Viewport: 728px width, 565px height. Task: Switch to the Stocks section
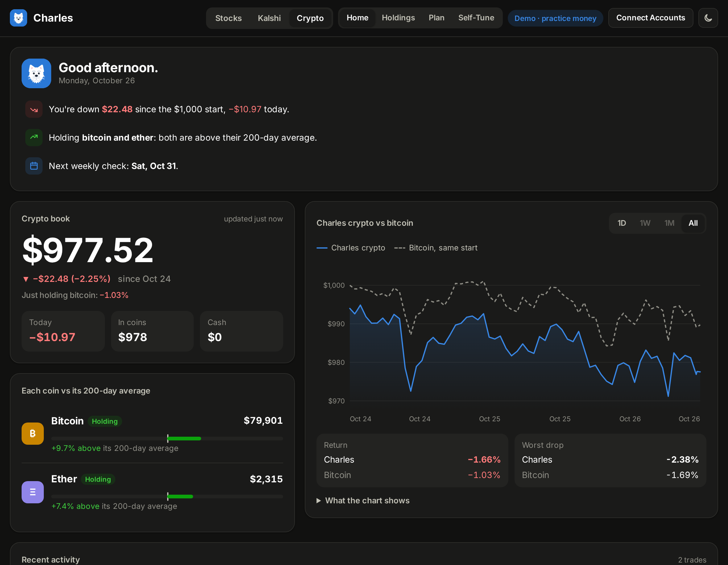pyautogui.click(x=228, y=18)
